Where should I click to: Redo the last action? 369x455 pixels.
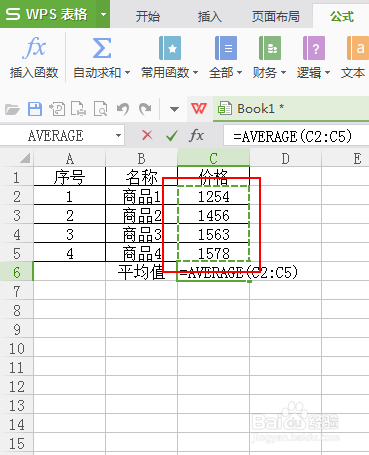pos(145,109)
